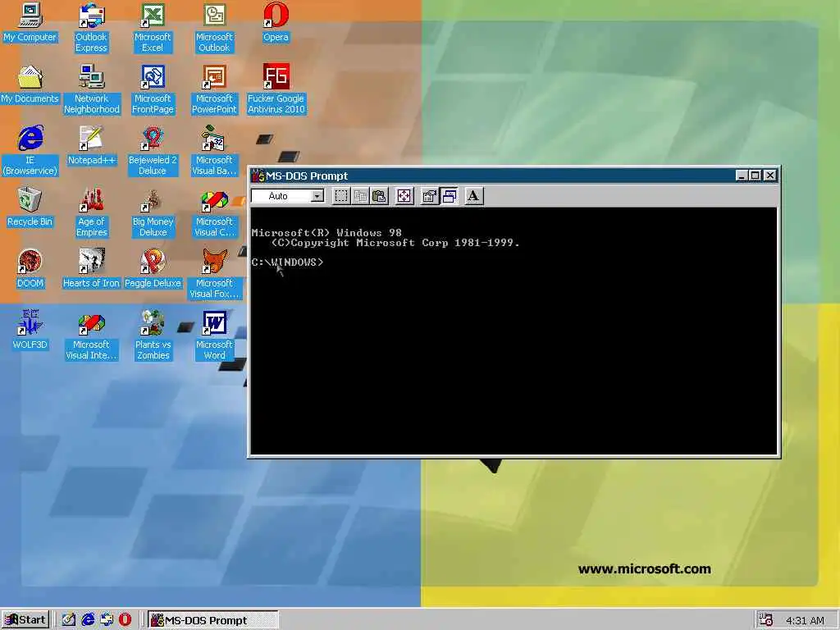Click the Show Desktop quick launch icon

pyautogui.click(x=69, y=620)
